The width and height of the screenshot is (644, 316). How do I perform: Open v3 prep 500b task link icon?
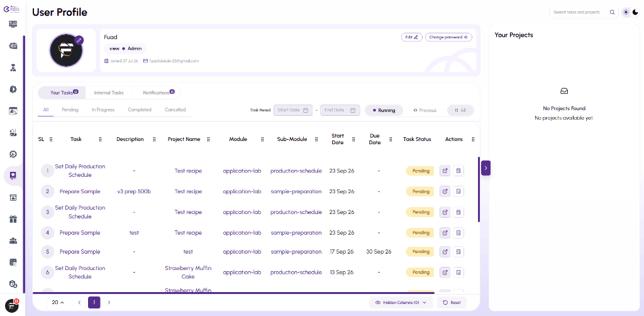tap(445, 191)
